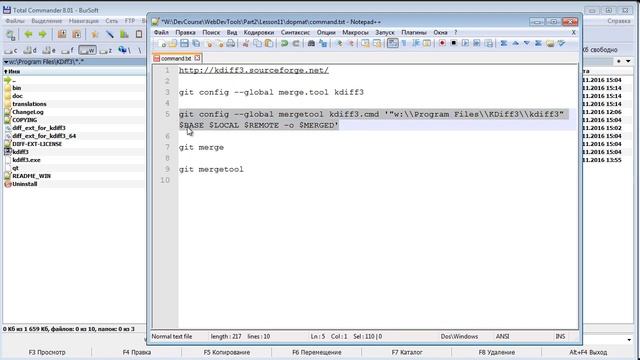Save the current file via toolbar
640x360 pixels.
184,43
